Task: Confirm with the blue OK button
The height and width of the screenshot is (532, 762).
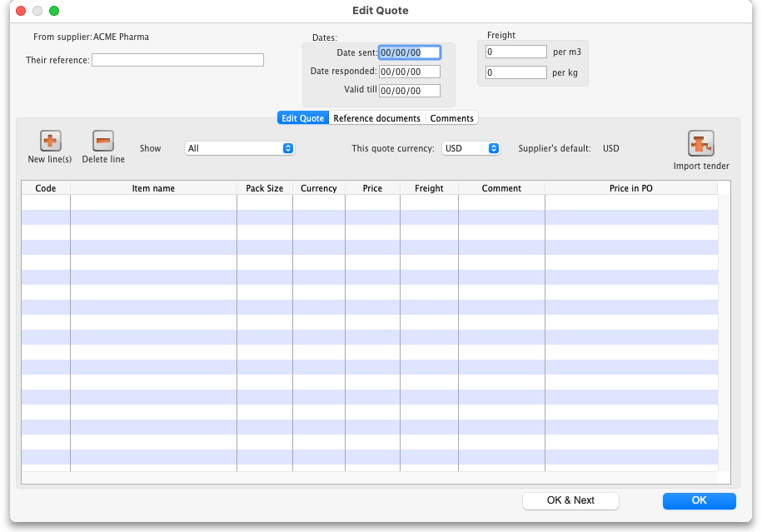Action: click(699, 500)
